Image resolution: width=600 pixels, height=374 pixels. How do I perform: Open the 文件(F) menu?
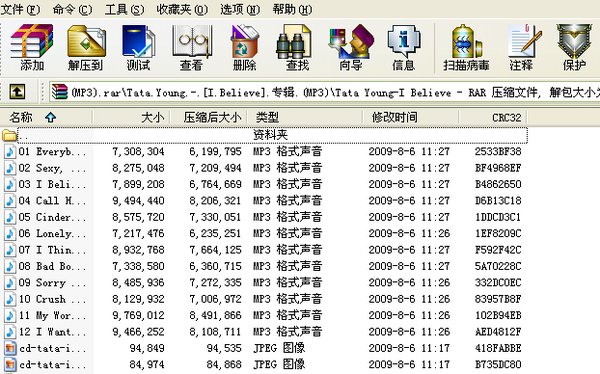20,9
